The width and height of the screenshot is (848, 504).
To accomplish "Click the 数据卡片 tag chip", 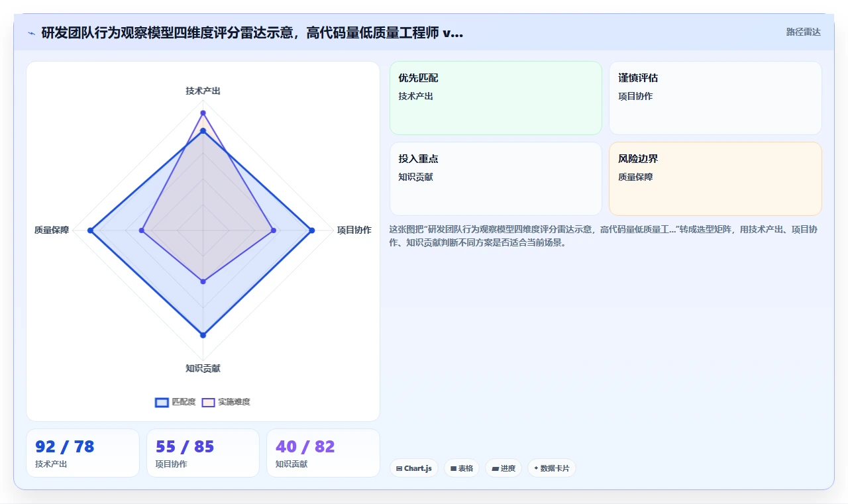I will (552, 468).
